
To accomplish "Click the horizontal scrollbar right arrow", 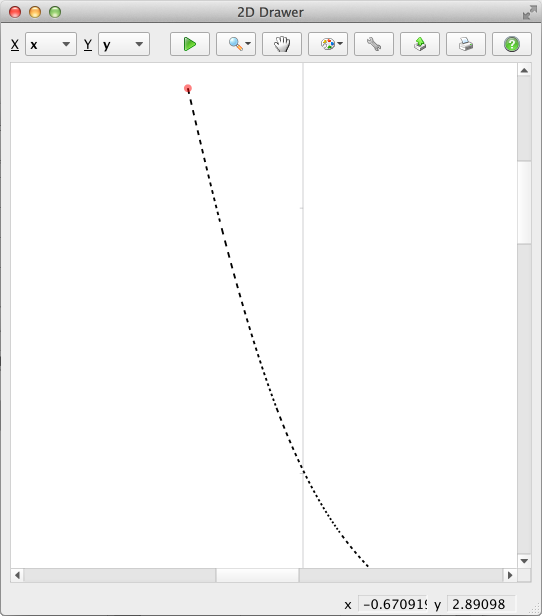I will 510,576.
